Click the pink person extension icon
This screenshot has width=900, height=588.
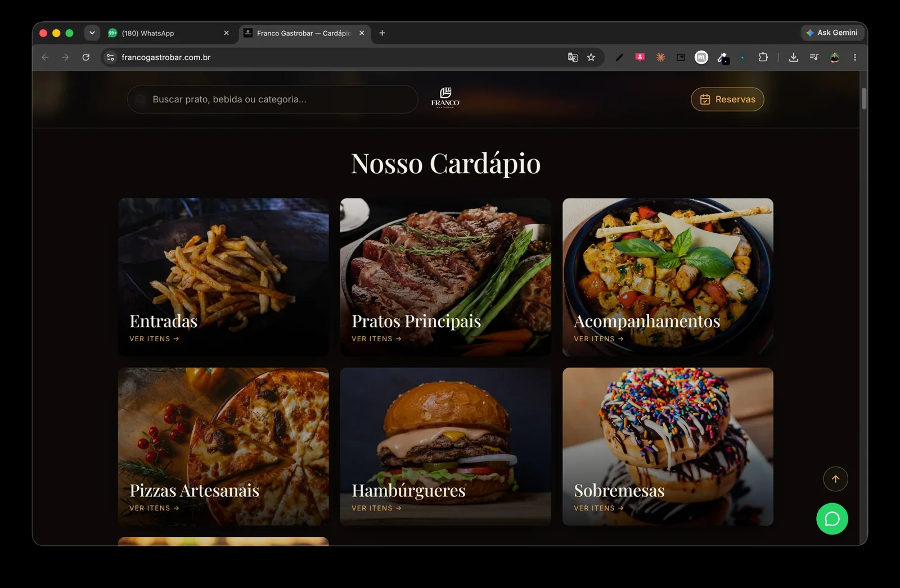click(640, 57)
